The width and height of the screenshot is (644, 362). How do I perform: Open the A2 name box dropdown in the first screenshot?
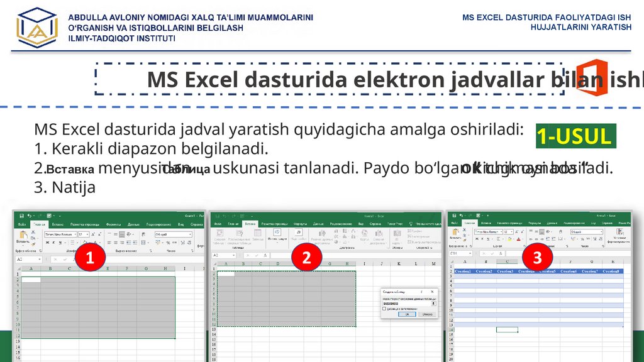pos(40,260)
